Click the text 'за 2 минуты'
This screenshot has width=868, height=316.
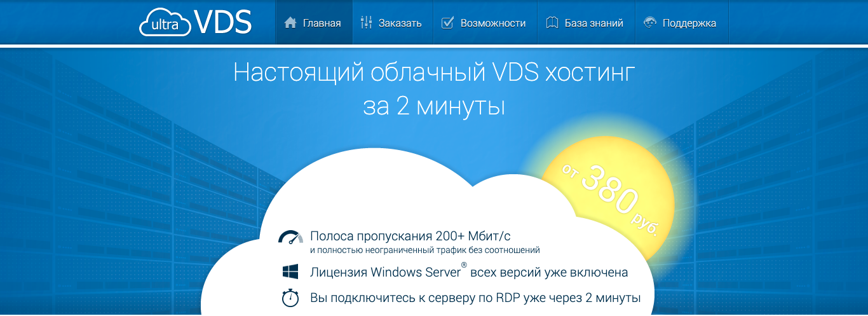[434, 106]
